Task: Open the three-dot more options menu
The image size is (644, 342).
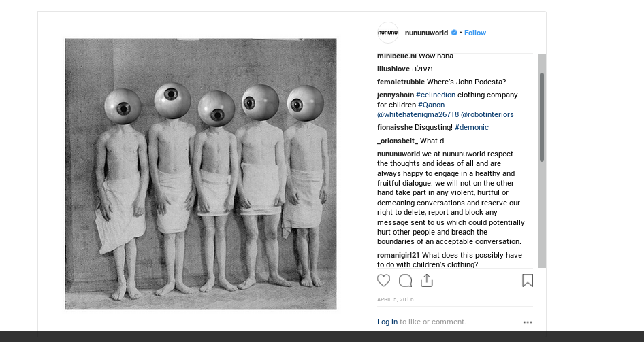Action: [x=528, y=322]
